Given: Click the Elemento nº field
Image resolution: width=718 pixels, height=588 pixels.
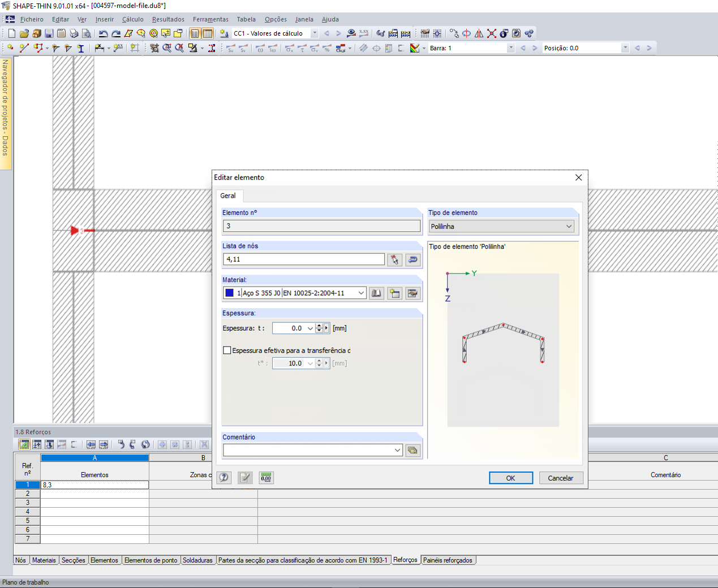Looking at the screenshot, I should tap(321, 226).
